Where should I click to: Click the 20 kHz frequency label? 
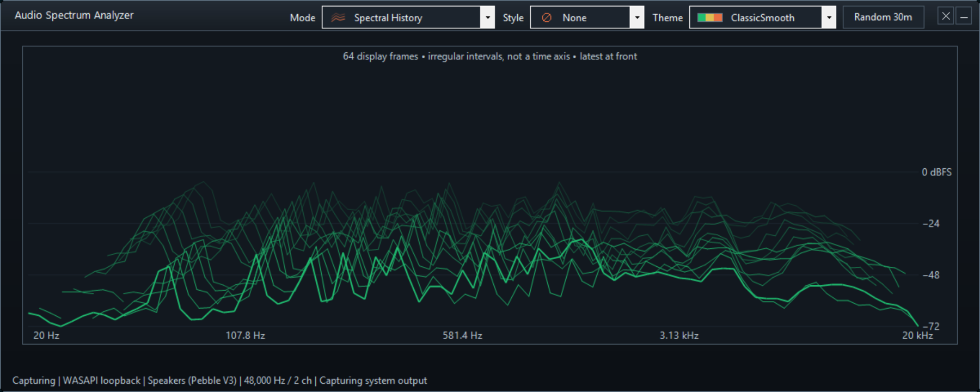click(x=917, y=335)
